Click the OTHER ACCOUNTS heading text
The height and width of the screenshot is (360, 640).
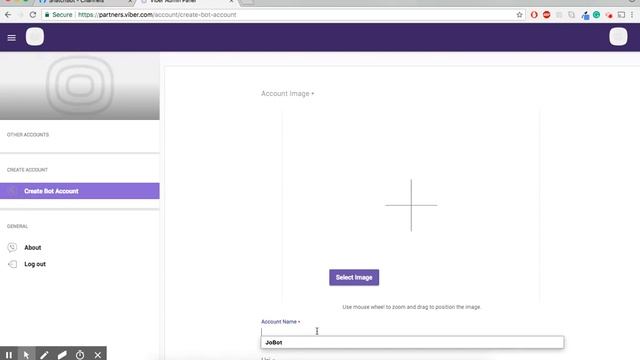click(x=28, y=135)
